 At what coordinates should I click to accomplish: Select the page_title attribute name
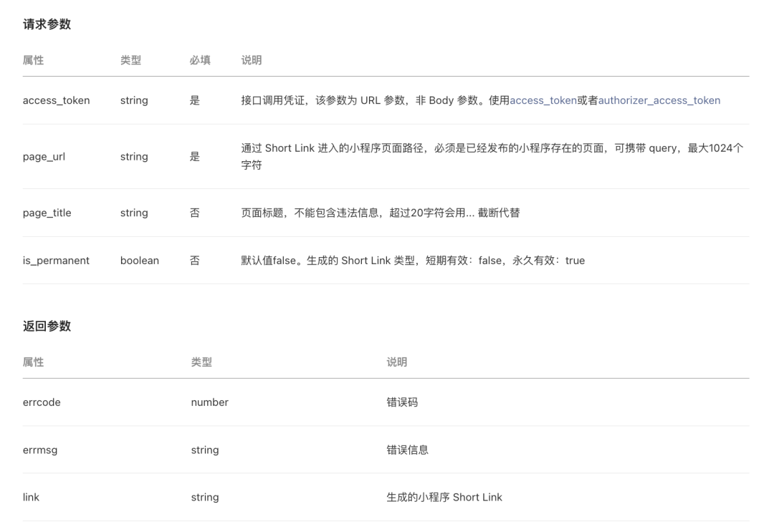(x=47, y=213)
